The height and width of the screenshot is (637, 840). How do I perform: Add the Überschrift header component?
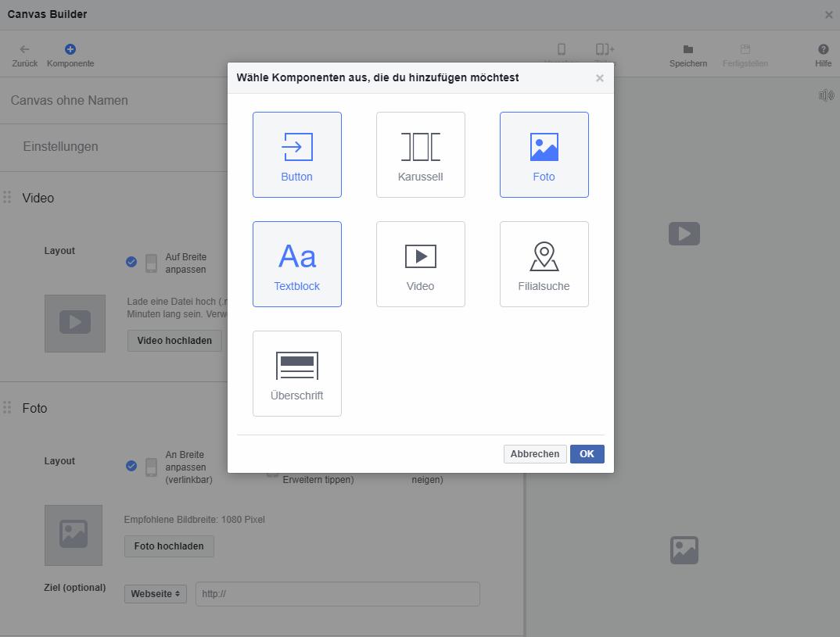click(296, 374)
